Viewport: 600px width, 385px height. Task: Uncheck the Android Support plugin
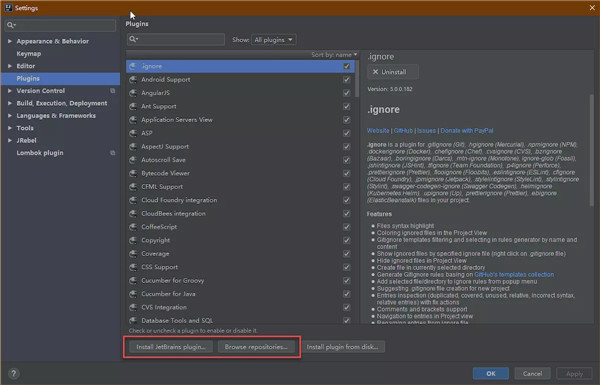347,80
